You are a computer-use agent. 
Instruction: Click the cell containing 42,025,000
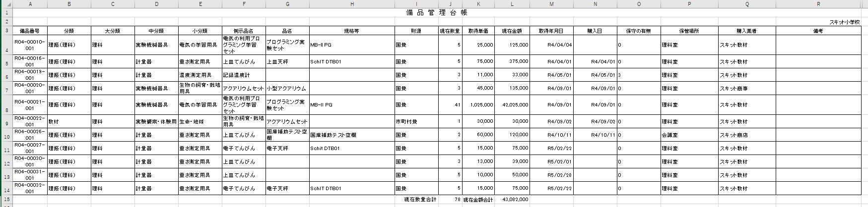[512, 105]
